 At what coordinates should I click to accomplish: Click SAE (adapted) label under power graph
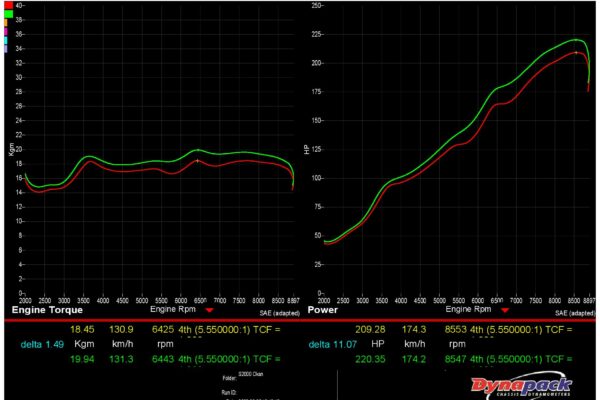[575, 313]
